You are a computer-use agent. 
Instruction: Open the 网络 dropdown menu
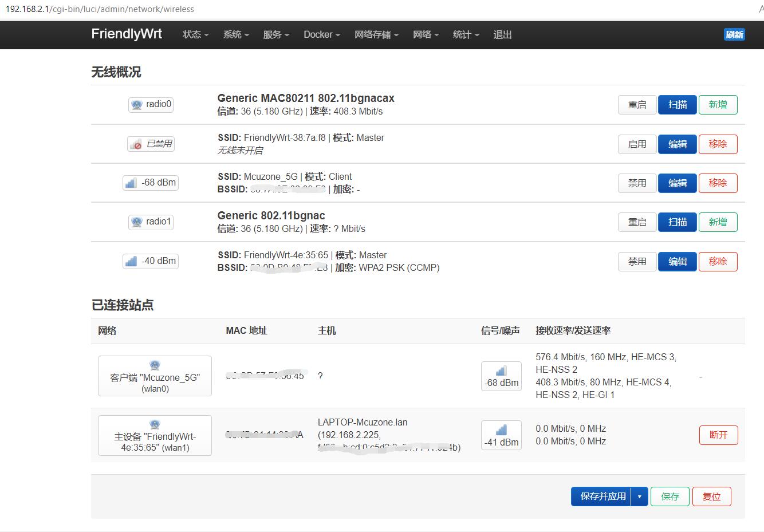(425, 34)
